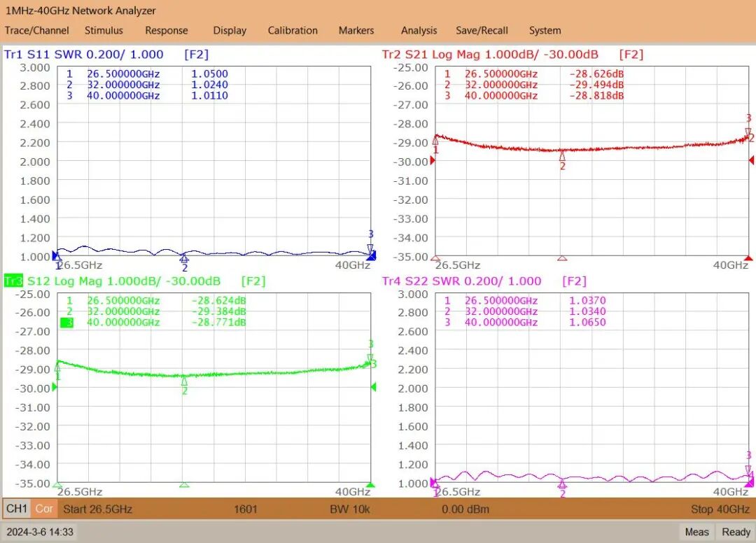Click the 2024-3-6 14:33 date and time
The image size is (756, 543).
(40, 532)
